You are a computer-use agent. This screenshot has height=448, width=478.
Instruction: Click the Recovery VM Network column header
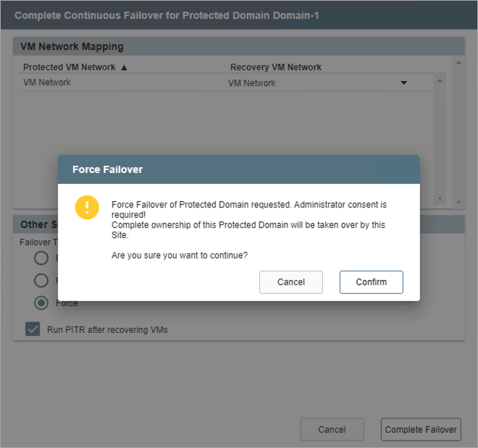coord(276,67)
